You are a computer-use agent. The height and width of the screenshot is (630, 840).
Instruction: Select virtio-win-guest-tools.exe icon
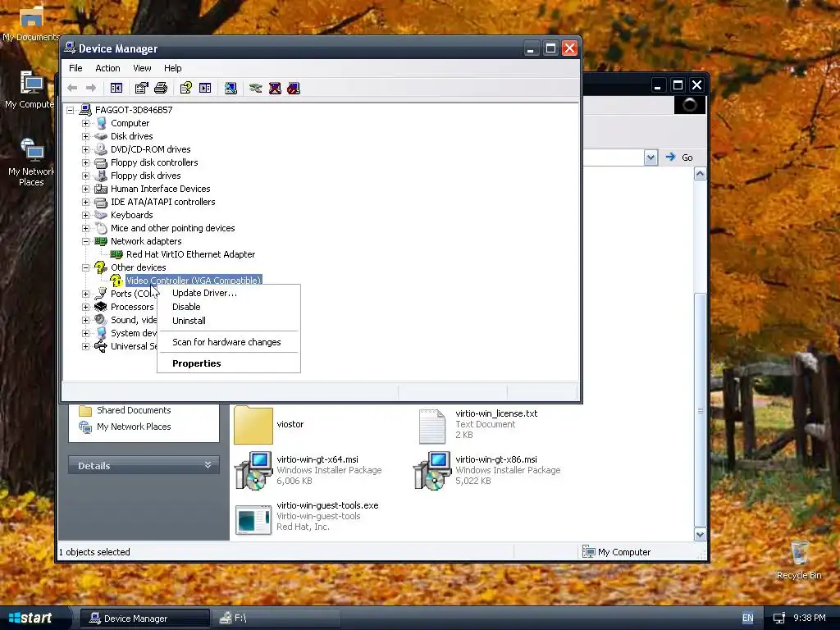[253, 518]
